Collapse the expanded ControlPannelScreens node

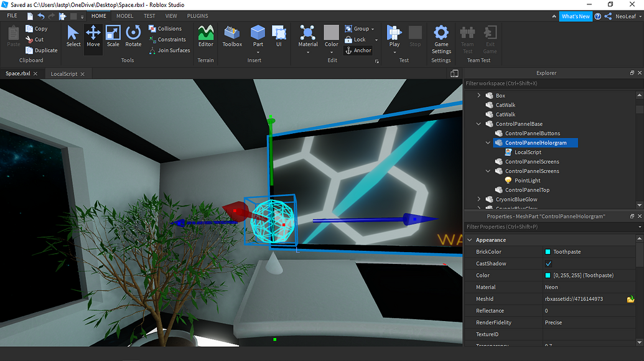tap(488, 171)
